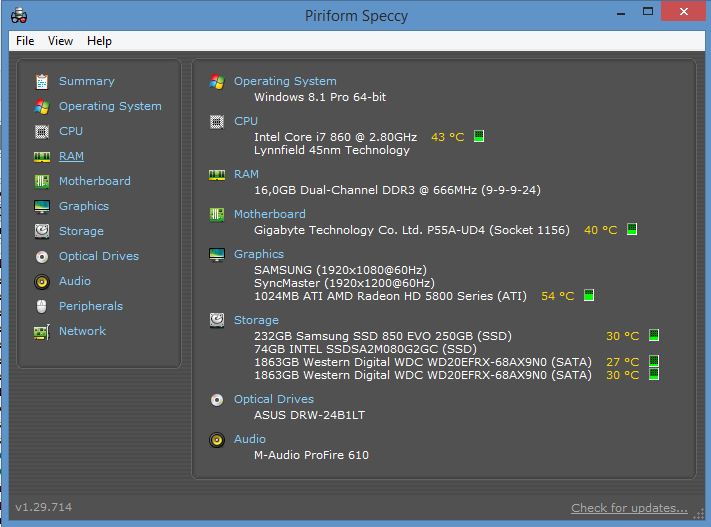Click the Graphics monitor icon in the main panel

pos(216,254)
